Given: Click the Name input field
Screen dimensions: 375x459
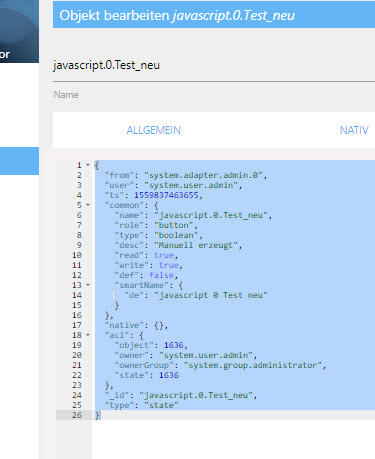Looking at the screenshot, I should (x=214, y=65).
